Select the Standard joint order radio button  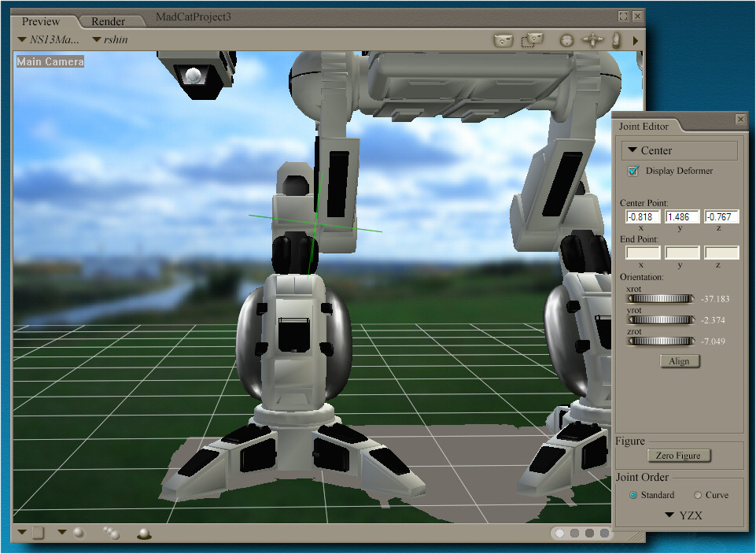pos(633,495)
